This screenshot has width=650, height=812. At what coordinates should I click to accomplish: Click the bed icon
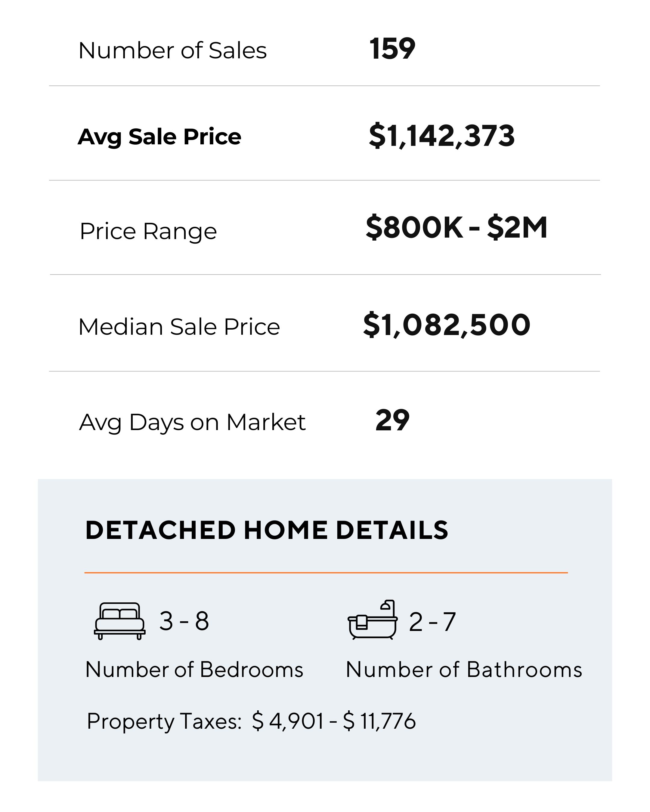coord(119,621)
